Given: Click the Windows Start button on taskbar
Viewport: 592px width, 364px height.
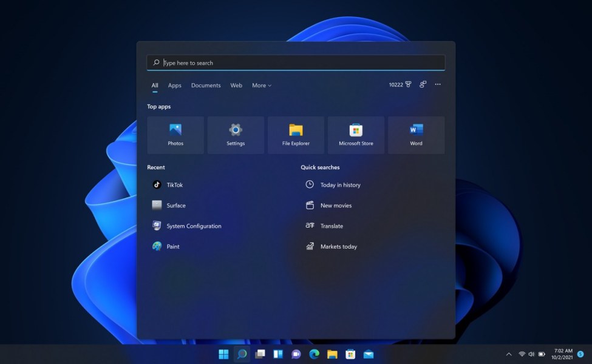Looking at the screenshot, I should pos(223,354).
